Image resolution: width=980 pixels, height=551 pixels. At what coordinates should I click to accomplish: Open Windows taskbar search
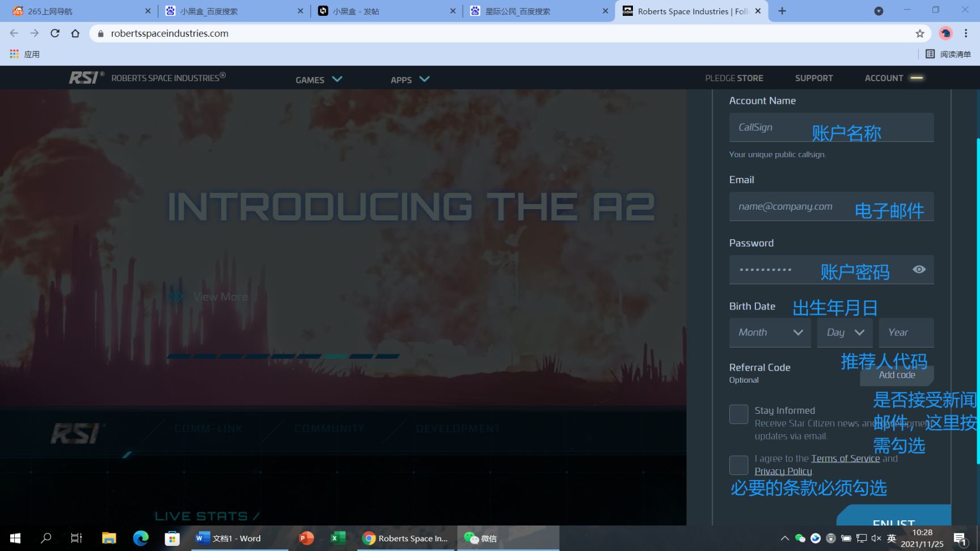(46, 538)
